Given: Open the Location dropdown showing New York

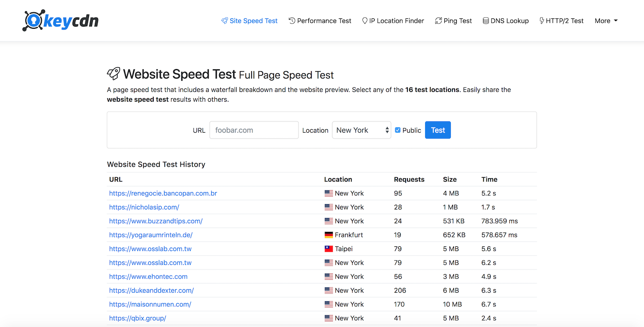Looking at the screenshot, I should (x=361, y=130).
